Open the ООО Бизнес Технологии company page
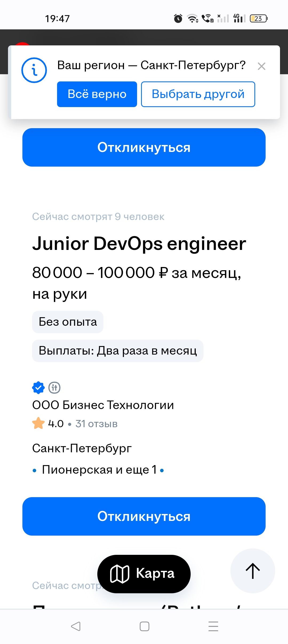This screenshot has height=644, width=288. 103,405
